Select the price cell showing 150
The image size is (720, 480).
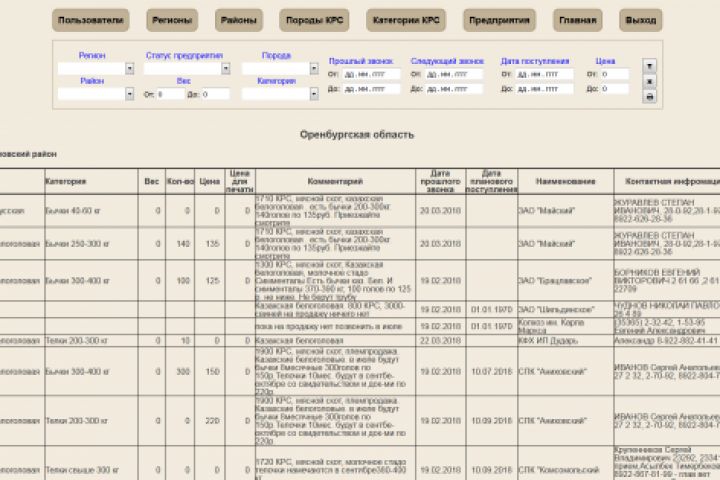(x=209, y=371)
